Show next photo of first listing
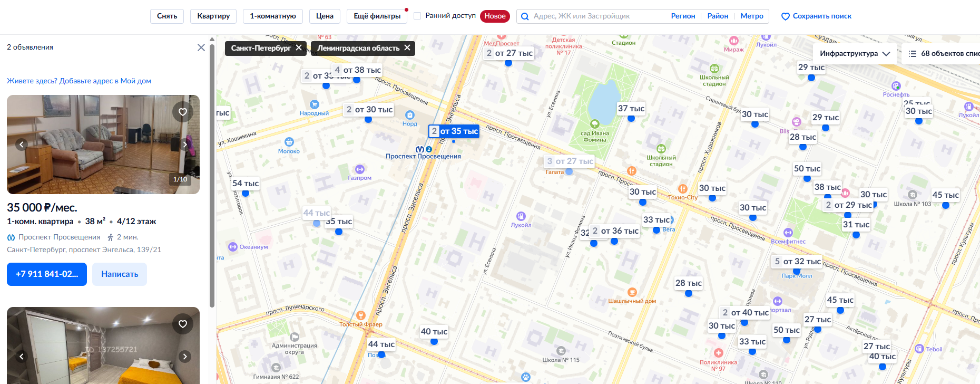 [x=185, y=145]
